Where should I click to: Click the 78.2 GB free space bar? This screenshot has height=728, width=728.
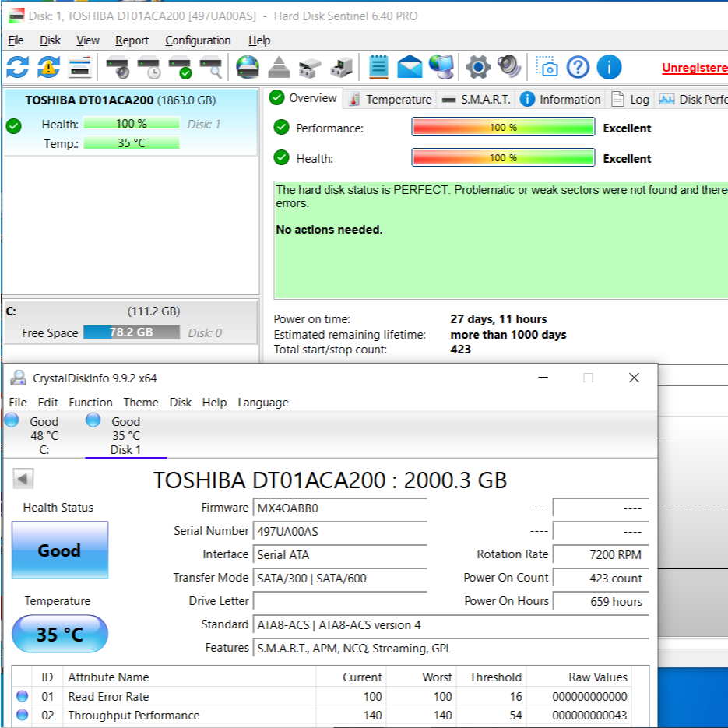(132, 332)
